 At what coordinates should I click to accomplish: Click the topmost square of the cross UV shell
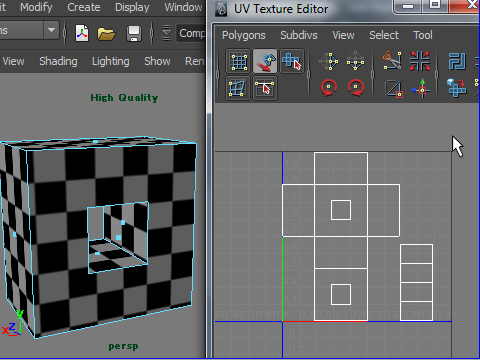pos(341,168)
